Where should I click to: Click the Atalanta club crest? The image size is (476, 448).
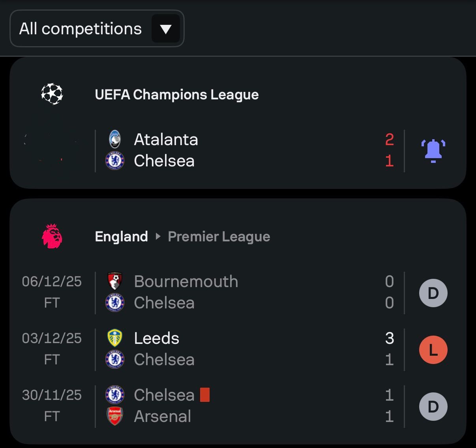pos(115,140)
